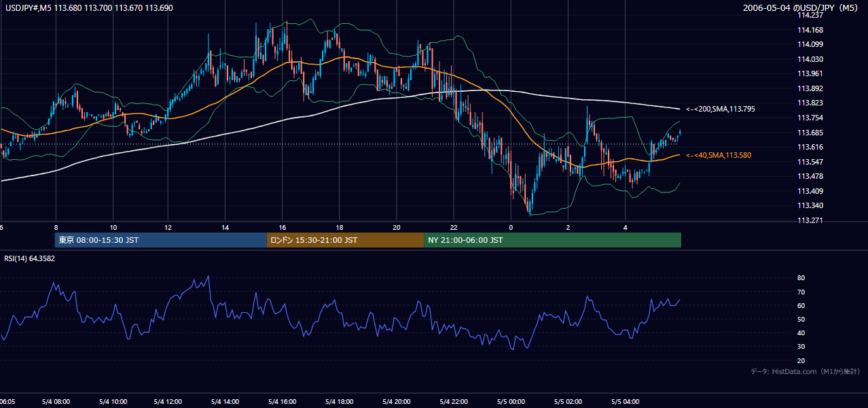
Task: Click bottom time axis label 5/4 14:00
Action: [225, 402]
